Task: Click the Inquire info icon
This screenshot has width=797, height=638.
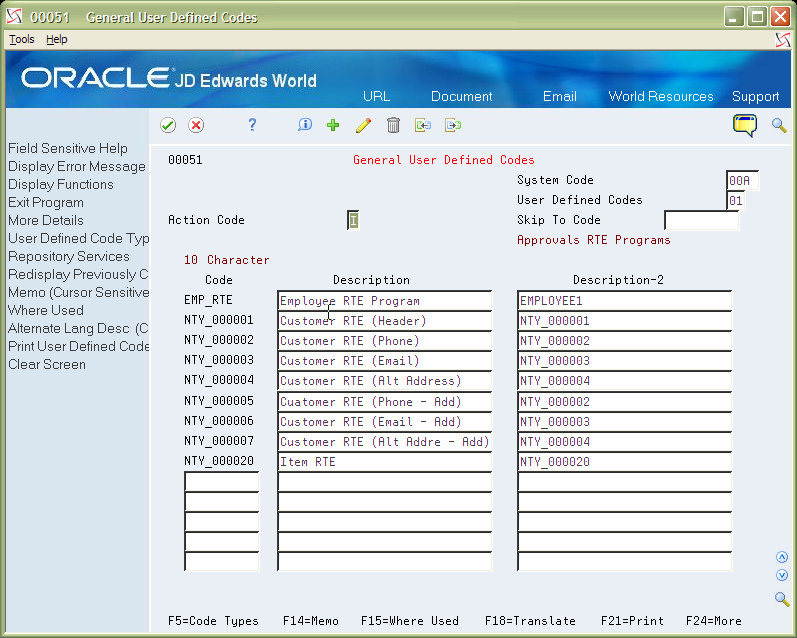Action: 304,125
